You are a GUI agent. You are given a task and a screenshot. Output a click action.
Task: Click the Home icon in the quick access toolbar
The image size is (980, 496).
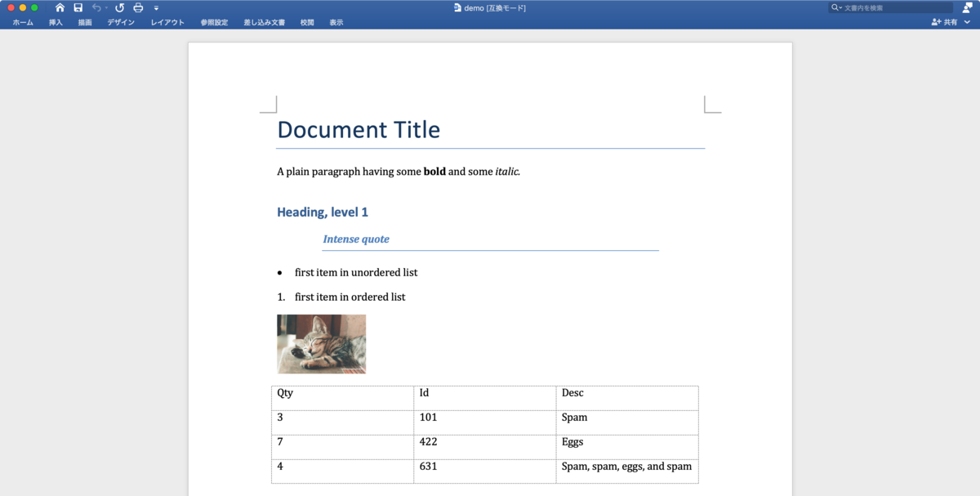[60, 7]
